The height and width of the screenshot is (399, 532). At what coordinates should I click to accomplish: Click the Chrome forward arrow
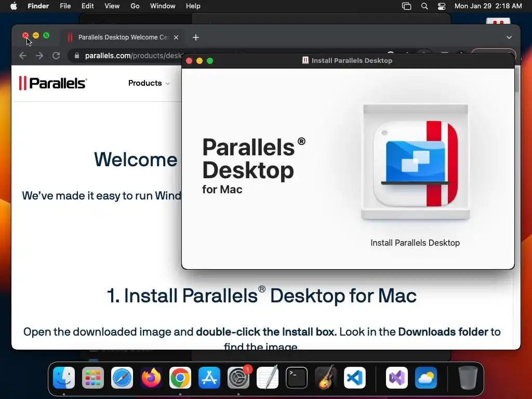(x=39, y=56)
